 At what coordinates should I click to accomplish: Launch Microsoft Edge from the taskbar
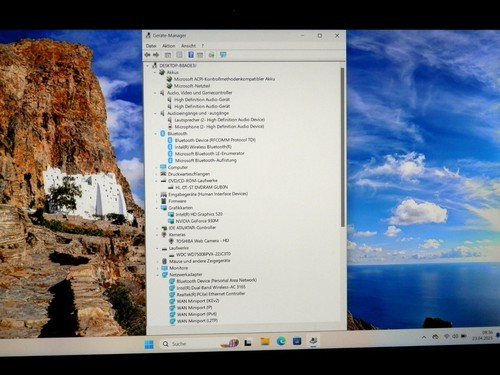(281, 341)
